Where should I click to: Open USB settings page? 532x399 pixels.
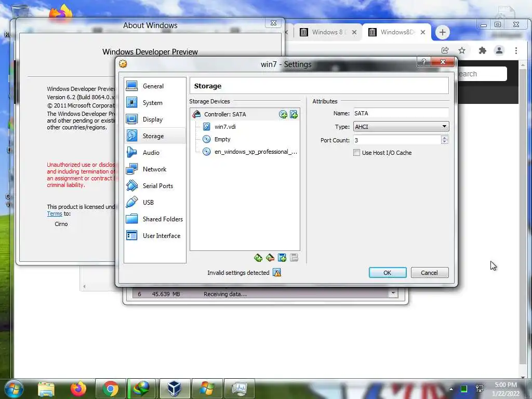155,203
